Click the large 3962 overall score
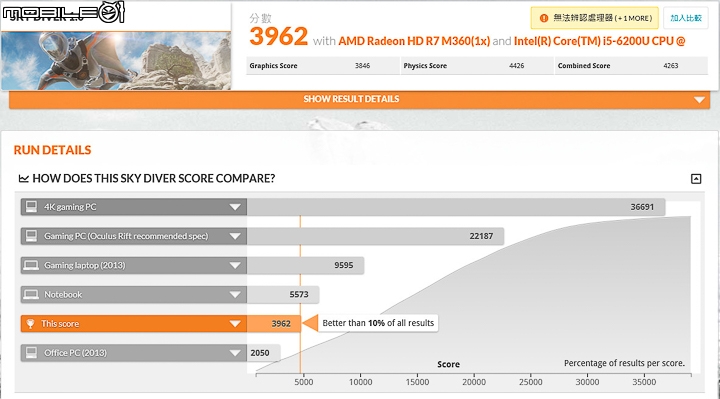 click(x=278, y=36)
